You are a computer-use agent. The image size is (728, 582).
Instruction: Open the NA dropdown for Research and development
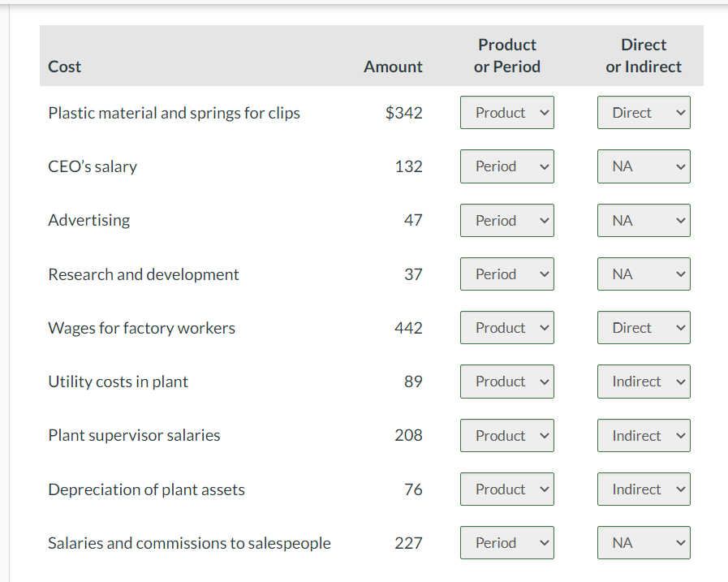644,274
